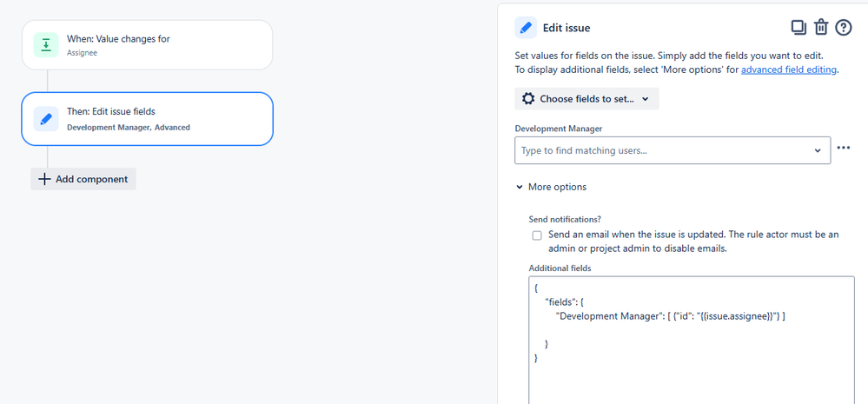
Task: Click the "fields": { line in JSON
Action: click(x=565, y=302)
